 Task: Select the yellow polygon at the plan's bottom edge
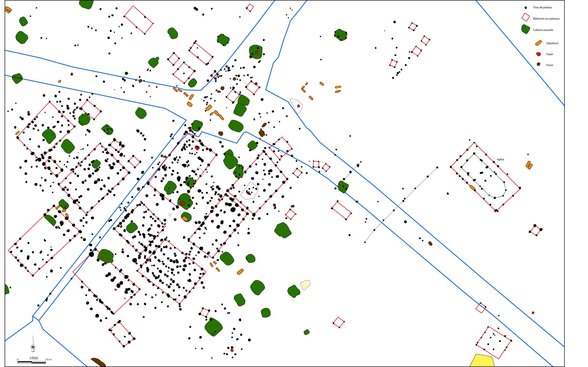(482, 361)
